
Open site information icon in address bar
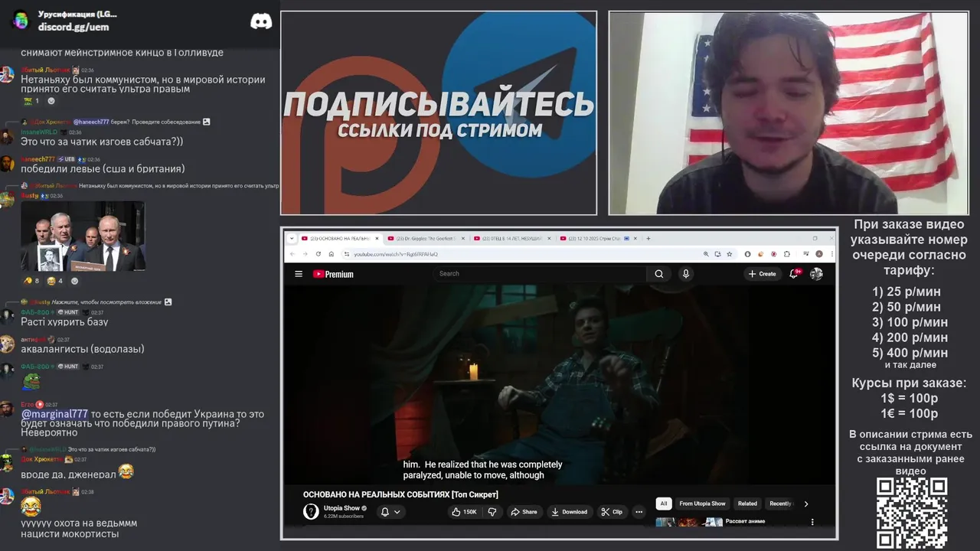click(x=345, y=254)
